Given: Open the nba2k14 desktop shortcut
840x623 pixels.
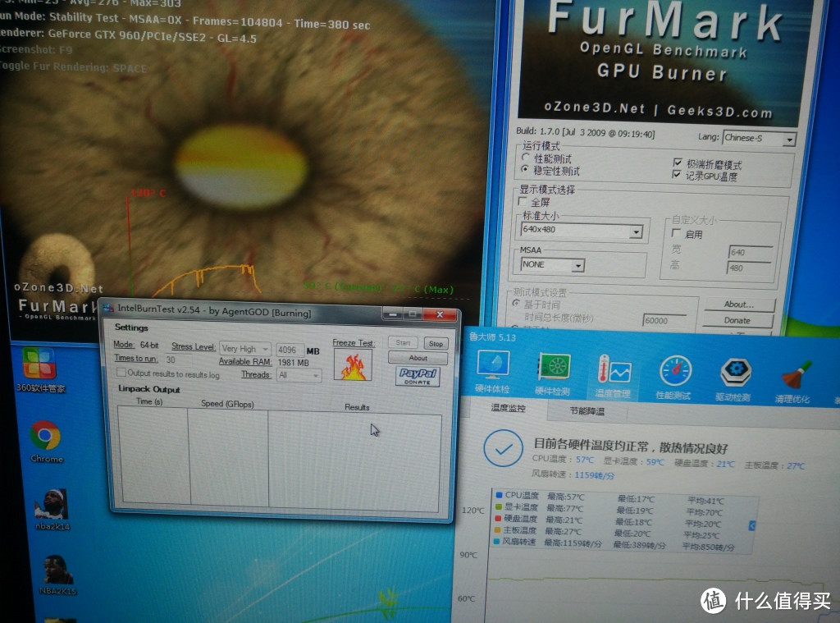Looking at the screenshot, I should 52,508.
